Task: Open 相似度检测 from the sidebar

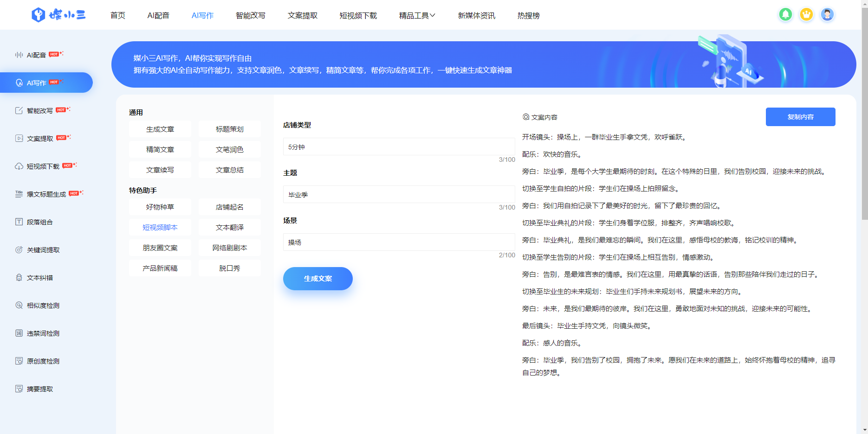Action: pyautogui.click(x=43, y=306)
